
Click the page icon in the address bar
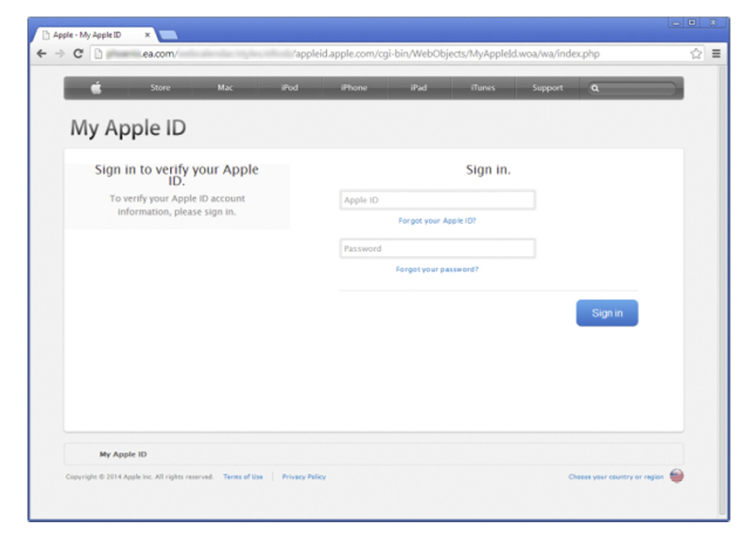[x=98, y=54]
